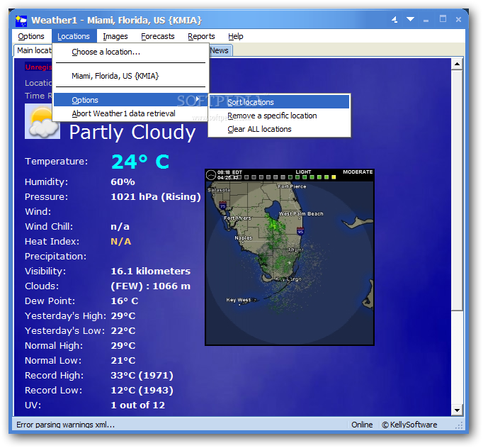Open the Help menu
Screen dimensions: 483x448
(236, 36)
